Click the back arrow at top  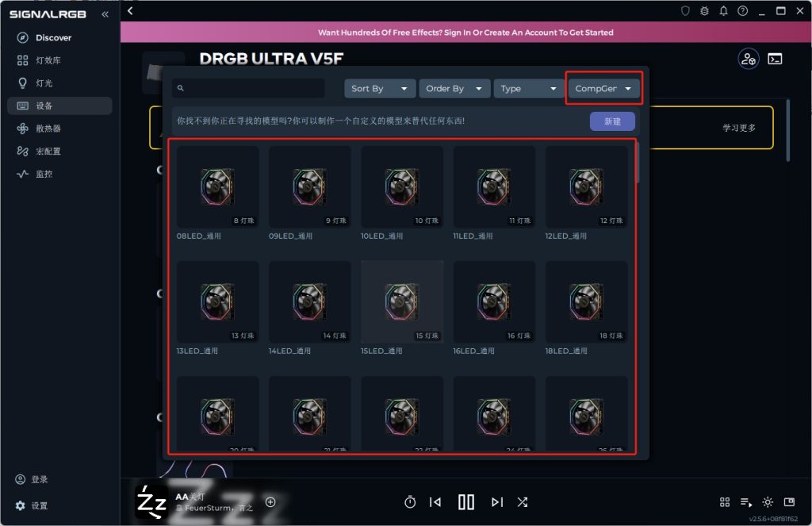(x=130, y=11)
